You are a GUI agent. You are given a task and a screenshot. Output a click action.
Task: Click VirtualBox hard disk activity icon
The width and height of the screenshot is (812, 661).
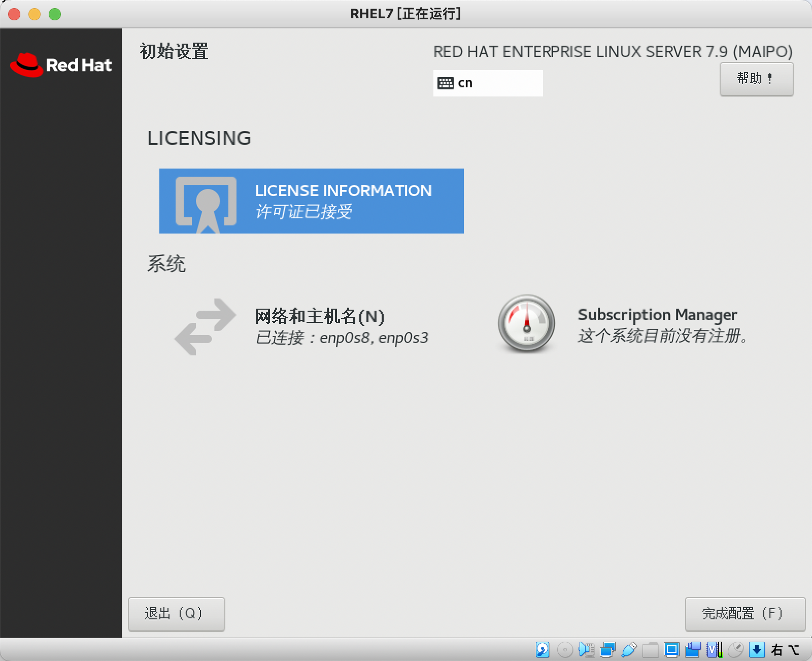coord(543,649)
